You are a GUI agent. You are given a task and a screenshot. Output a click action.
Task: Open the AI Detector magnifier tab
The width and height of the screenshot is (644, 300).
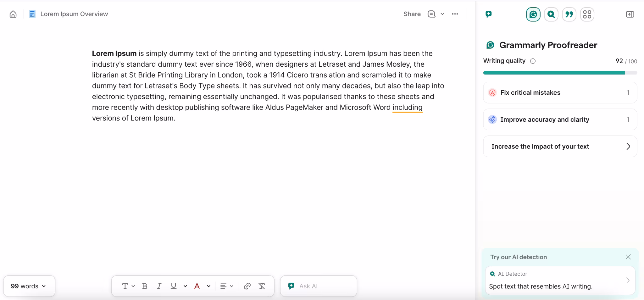[x=551, y=14]
